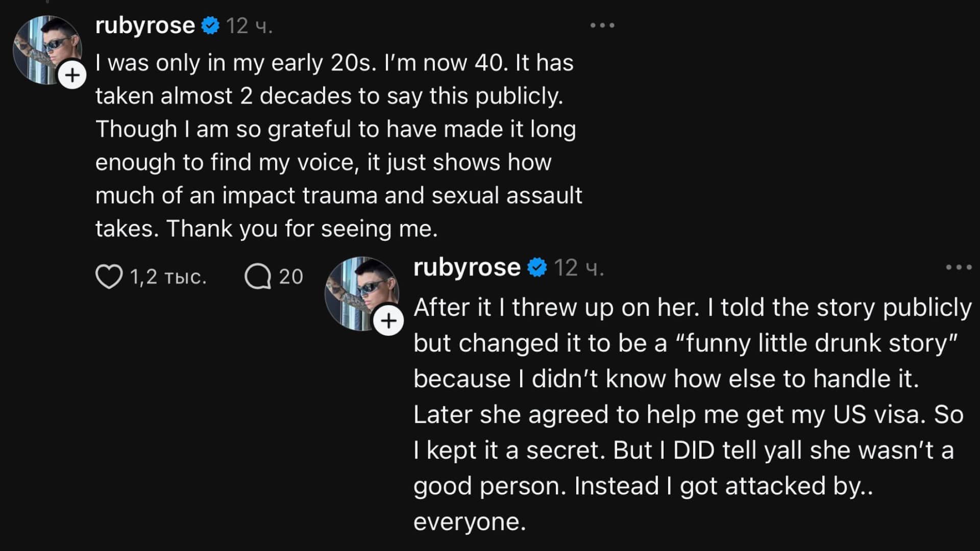This screenshot has width=980, height=551.
Task: View the lower post's profile picture
Action: pyautogui.click(x=359, y=290)
